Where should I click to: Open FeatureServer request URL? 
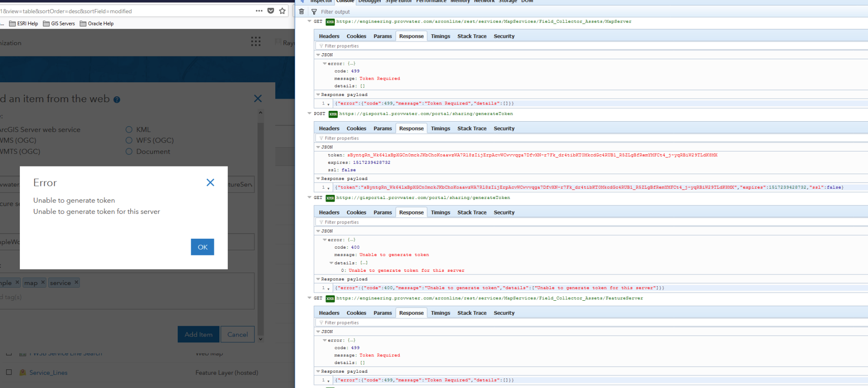pos(490,298)
